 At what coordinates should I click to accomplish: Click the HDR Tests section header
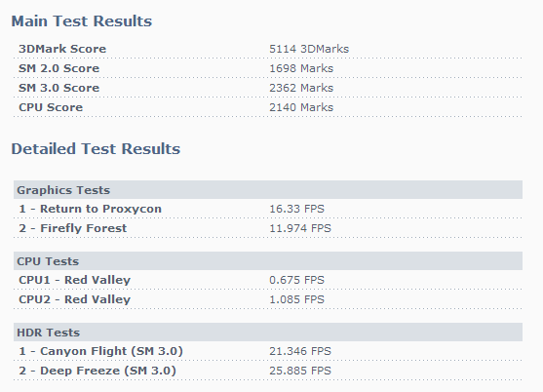(268, 333)
